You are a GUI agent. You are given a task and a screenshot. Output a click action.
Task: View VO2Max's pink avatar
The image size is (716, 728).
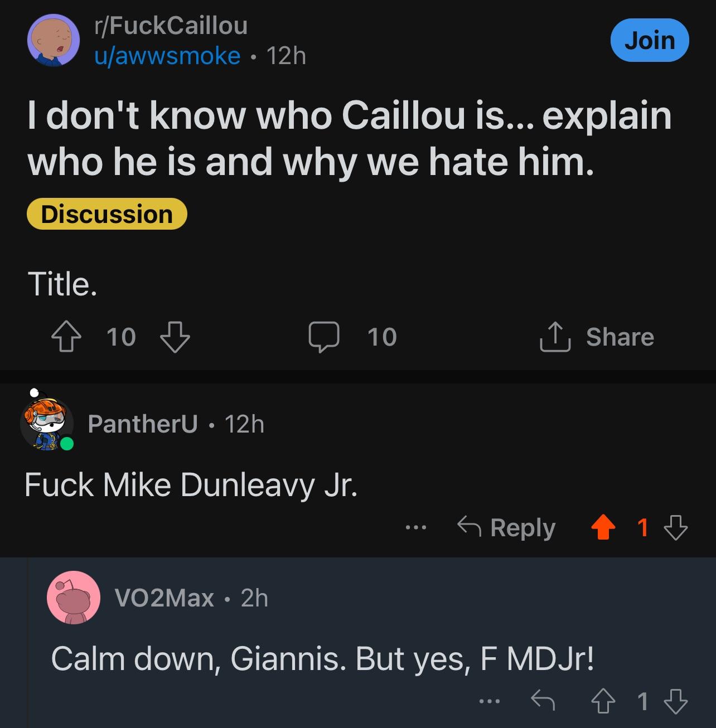point(74,598)
